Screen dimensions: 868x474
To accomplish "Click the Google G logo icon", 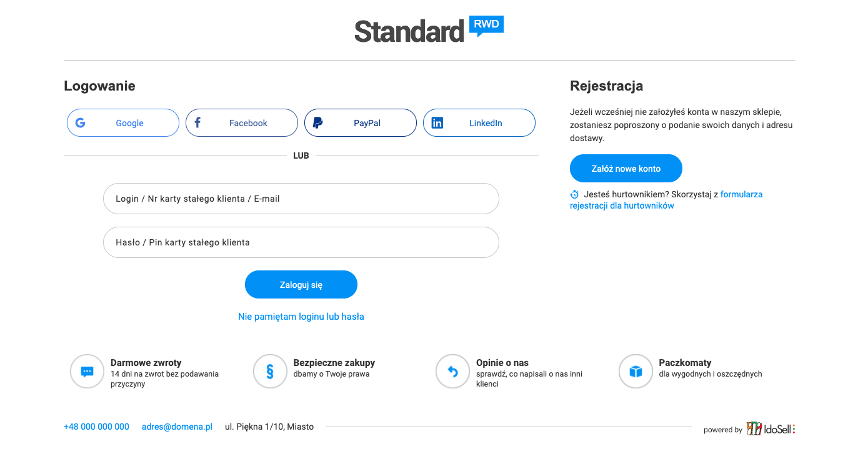I will coord(80,123).
